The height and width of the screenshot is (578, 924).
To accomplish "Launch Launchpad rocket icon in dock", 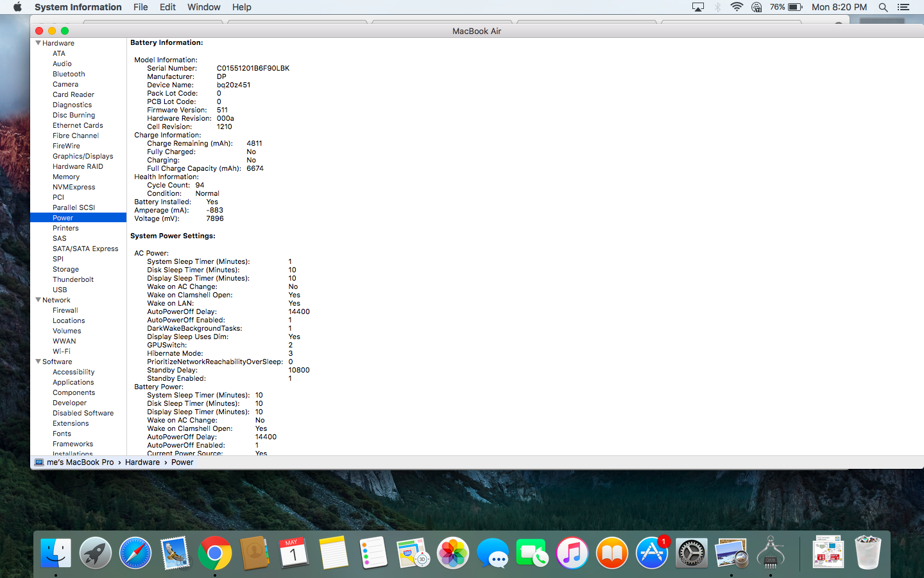I will (x=96, y=552).
